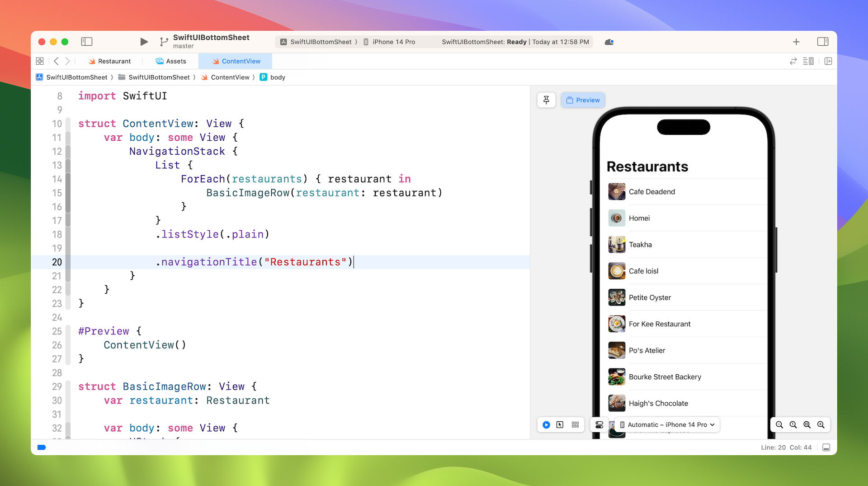
Task: Click the code review arrows icon
Action: [793, 61]
